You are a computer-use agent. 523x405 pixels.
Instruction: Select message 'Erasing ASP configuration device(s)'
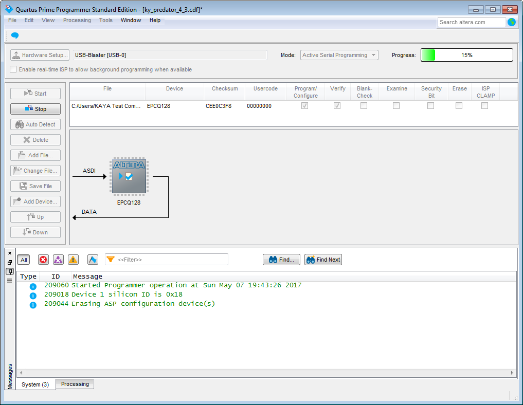coord(143,304)
